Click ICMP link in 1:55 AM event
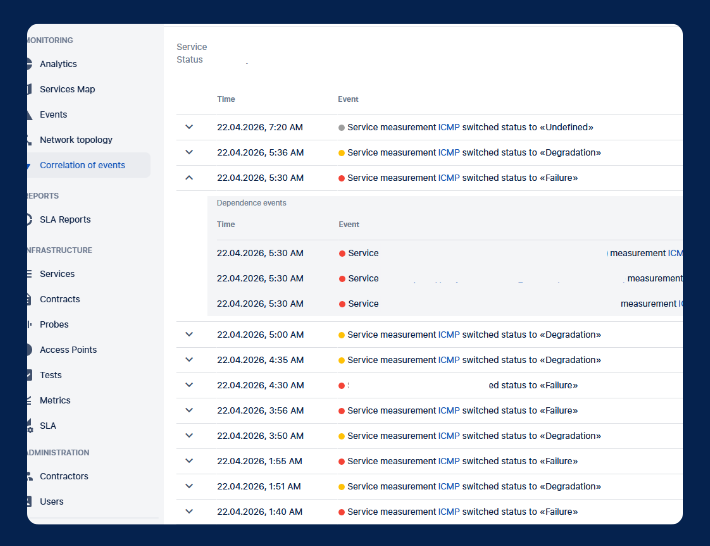710x546 pixels. coord(449,461)
